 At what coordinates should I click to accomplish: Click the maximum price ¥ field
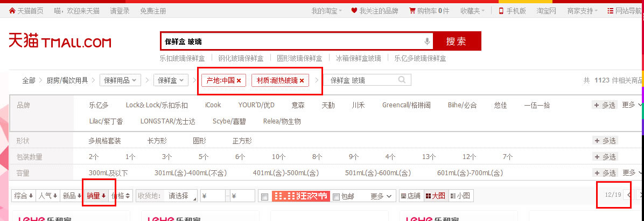[242, 196]
